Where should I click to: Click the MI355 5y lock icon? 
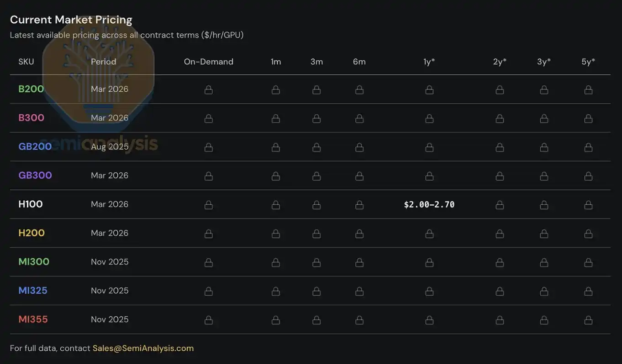point(588,320)
